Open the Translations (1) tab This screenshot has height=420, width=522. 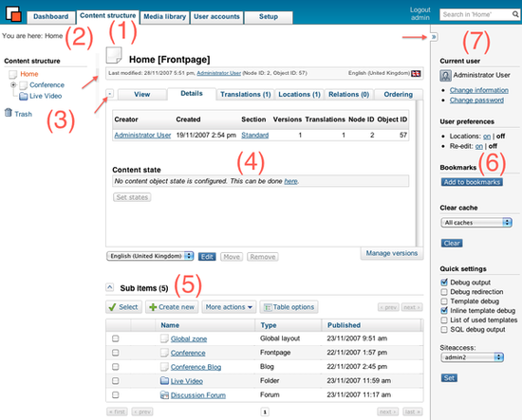[246, 95]
